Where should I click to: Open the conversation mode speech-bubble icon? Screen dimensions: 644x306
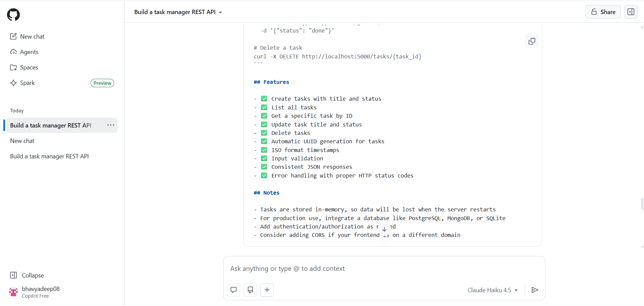pos(233,290)
